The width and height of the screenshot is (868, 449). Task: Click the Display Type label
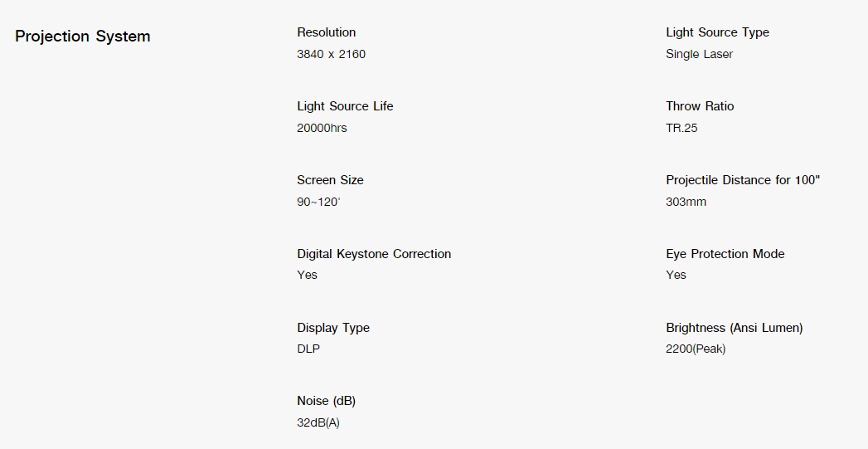pyautogui.click(x=333, y=328)
